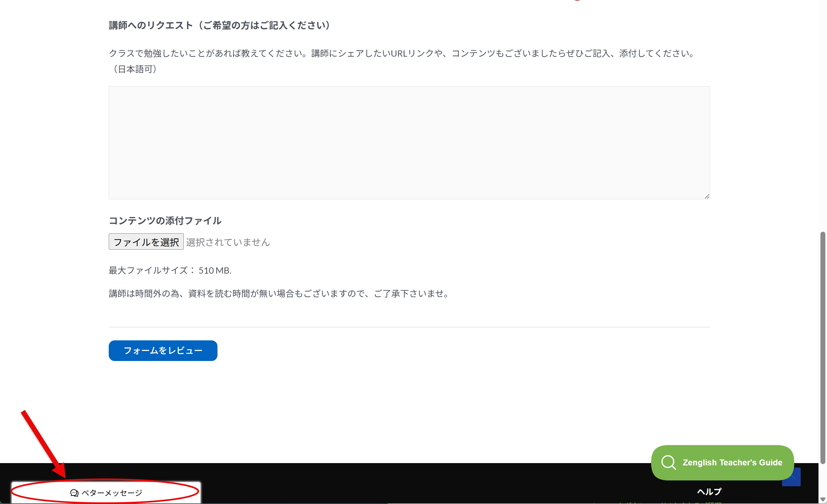Click the 最大ファイルサイズ 510 MB text

tap(170, 270)
